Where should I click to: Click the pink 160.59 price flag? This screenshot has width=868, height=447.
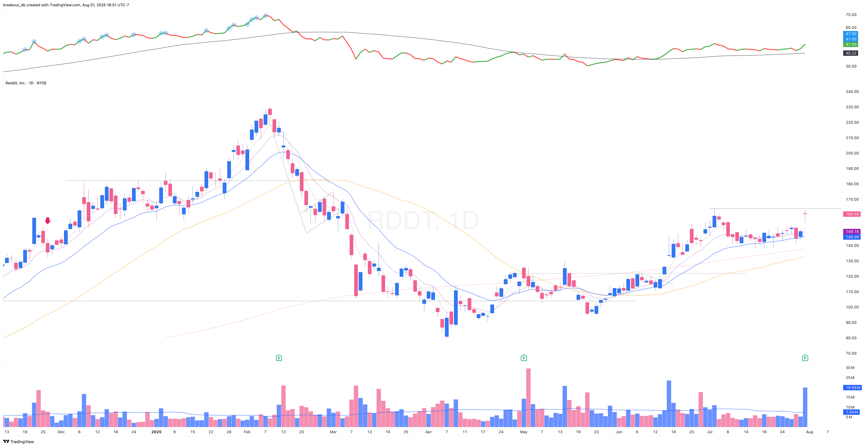(x=852, y=214)
